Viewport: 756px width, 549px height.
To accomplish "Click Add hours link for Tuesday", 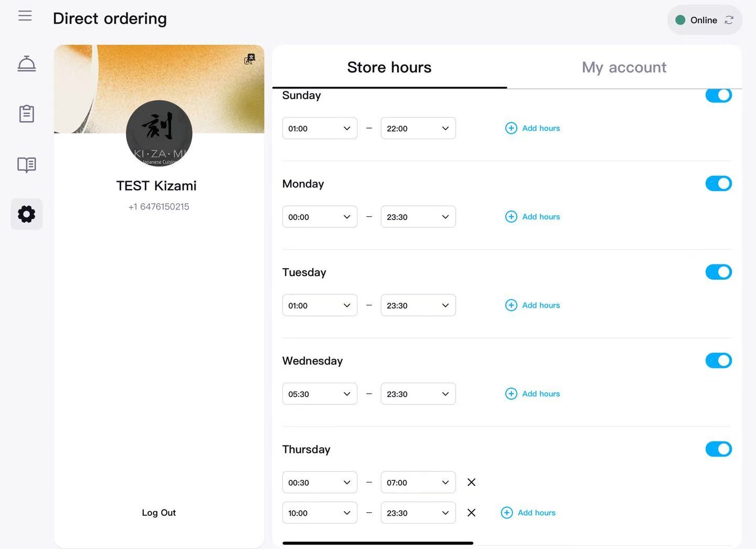I will 541,305.
